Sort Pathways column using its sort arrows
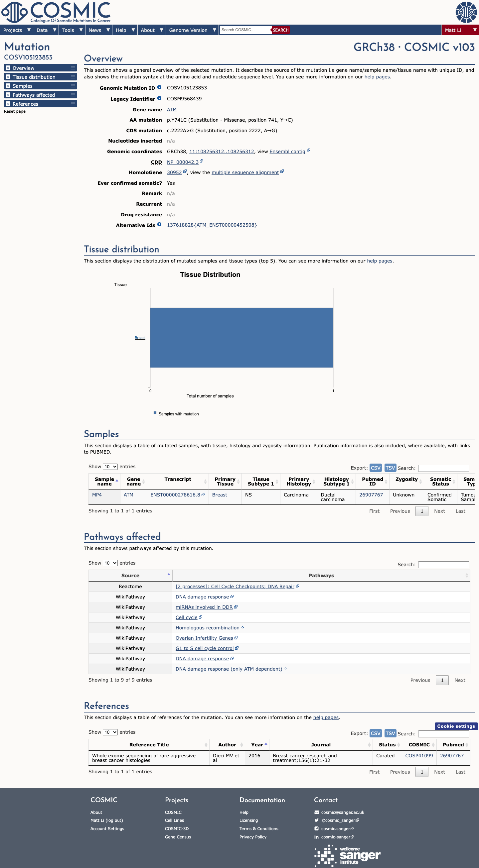This screenshot has height=868, width=479. 466,576
